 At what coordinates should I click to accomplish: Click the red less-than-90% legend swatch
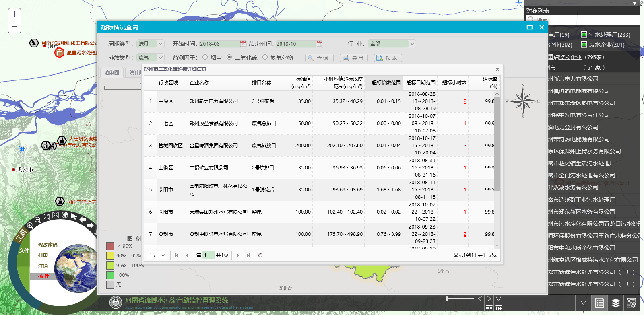tap(110, 246)
